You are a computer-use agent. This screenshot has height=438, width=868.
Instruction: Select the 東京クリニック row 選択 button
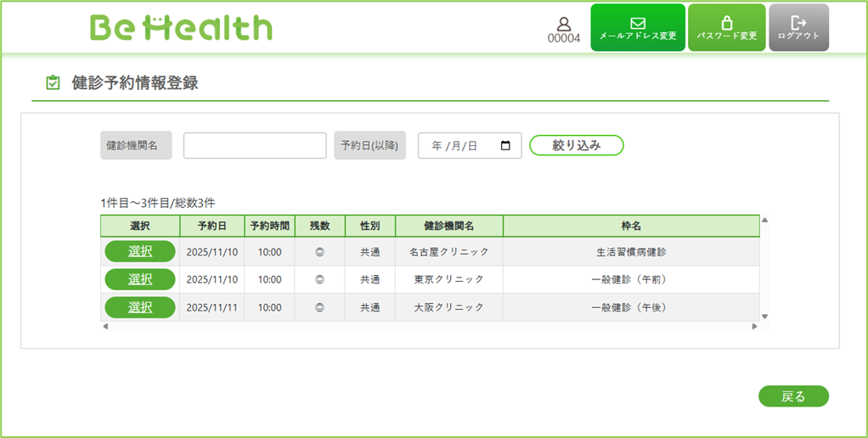click(140, 279)
